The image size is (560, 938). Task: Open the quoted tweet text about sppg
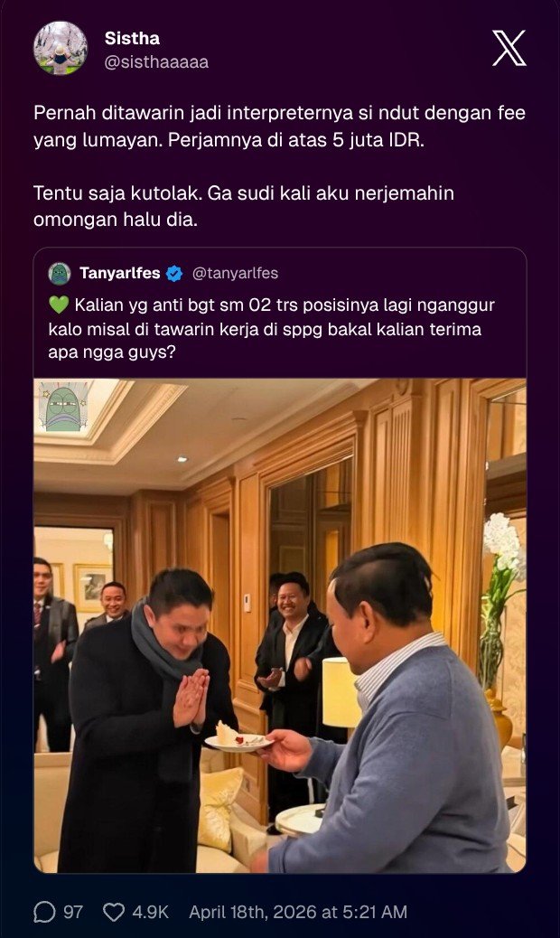point(272,328)
